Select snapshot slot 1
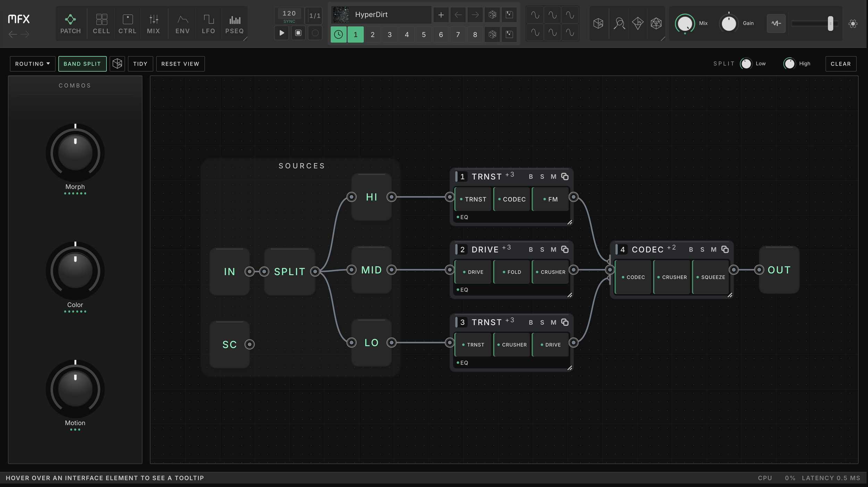868x487 pixels. tap(356, 34)
